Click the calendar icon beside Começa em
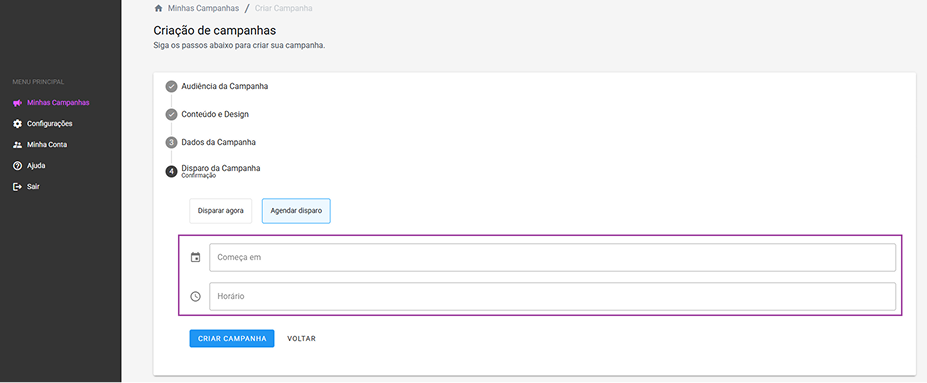Screen dimensions: 927x383 (196, 257)
